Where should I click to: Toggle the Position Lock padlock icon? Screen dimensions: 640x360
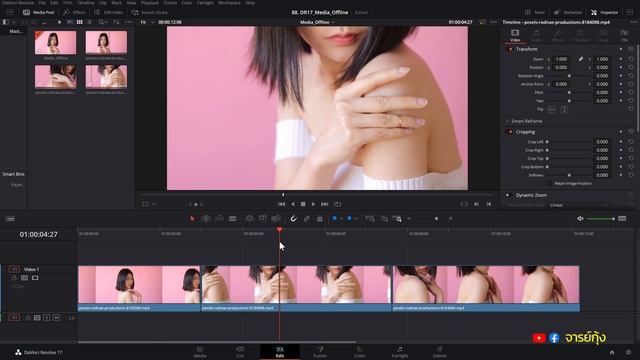coord(320,219)
